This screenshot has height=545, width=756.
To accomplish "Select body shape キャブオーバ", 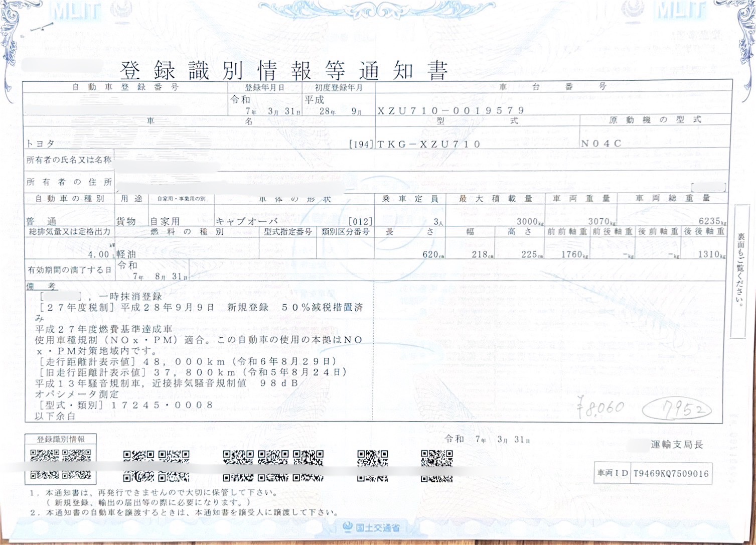I will point(246,221).
